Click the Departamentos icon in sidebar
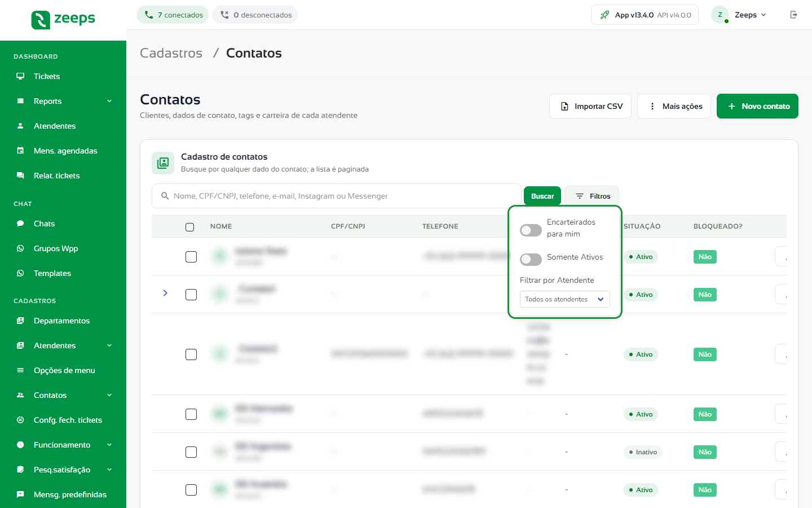 20,321
